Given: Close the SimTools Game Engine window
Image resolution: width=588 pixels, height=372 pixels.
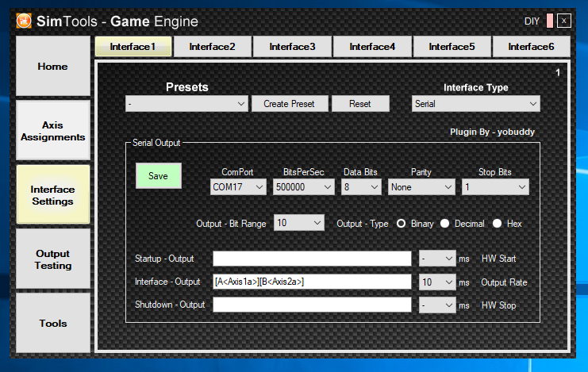Looking at the screenshot, I should coord(563,21).
